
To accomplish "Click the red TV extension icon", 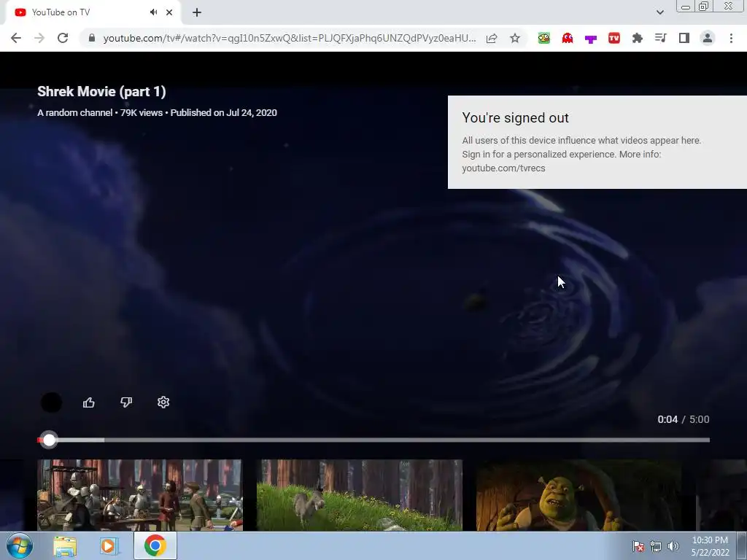I will click(x=614, y=38).
